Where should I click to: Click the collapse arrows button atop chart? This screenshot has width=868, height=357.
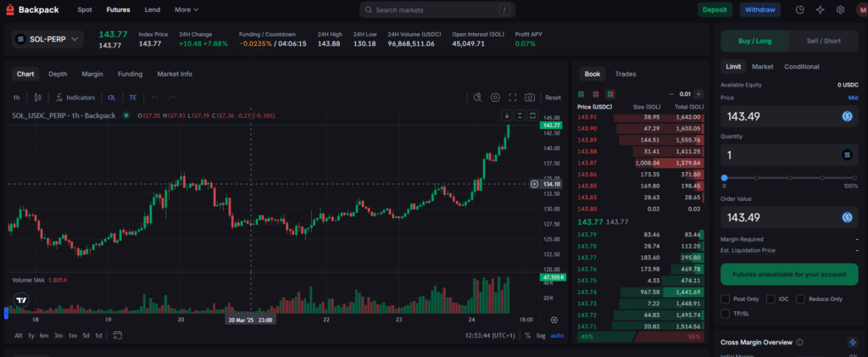pyautogui.click(x=520, y=115)
